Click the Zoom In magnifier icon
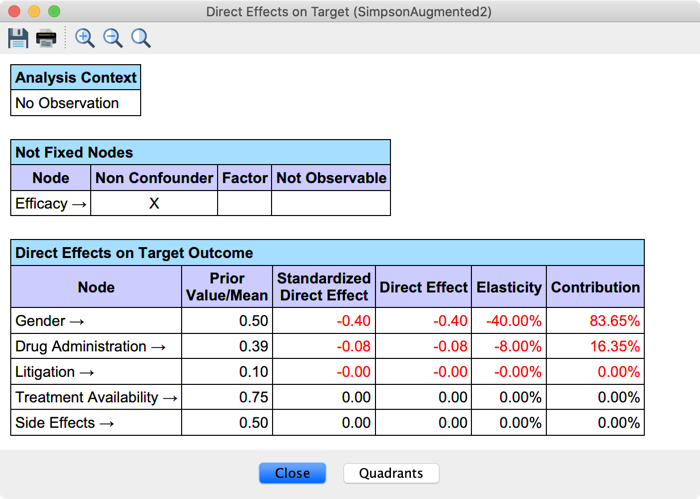Screen dimensions: 700x499 (x=85, y=38)
